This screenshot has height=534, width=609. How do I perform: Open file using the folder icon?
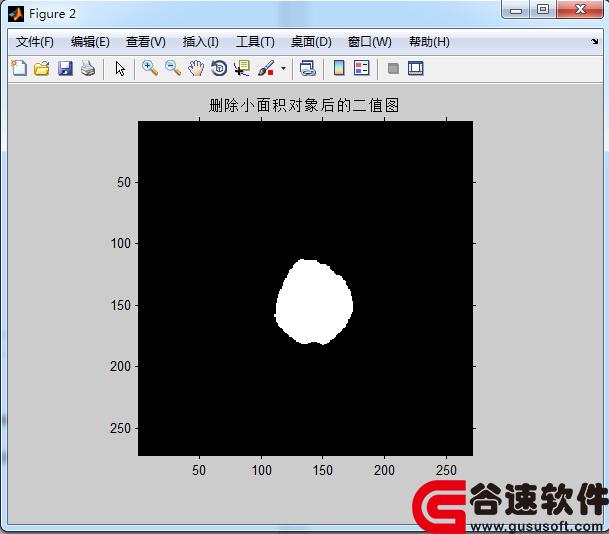(x=42, y=68)
